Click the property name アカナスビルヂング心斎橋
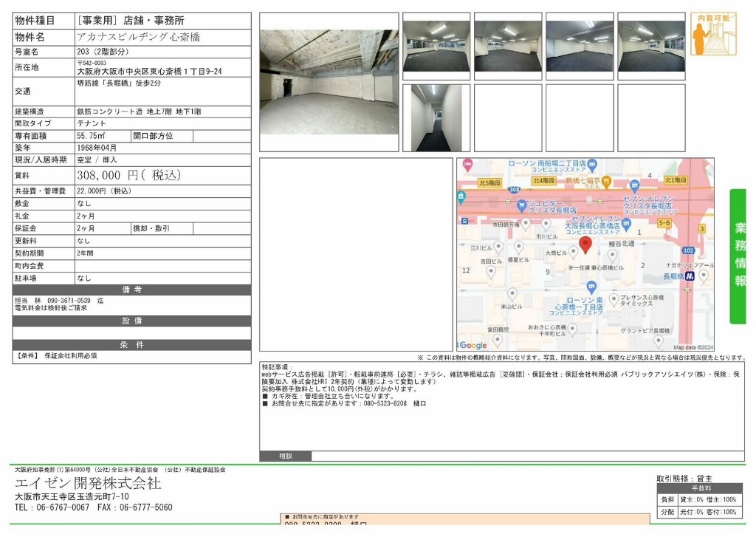 (x=138, y=37)
